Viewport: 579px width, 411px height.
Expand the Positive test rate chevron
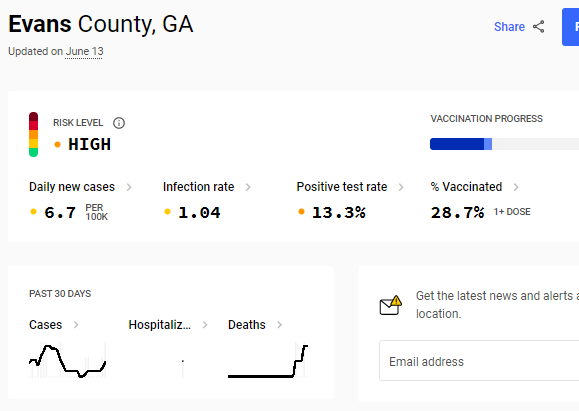tap(401, 187)
